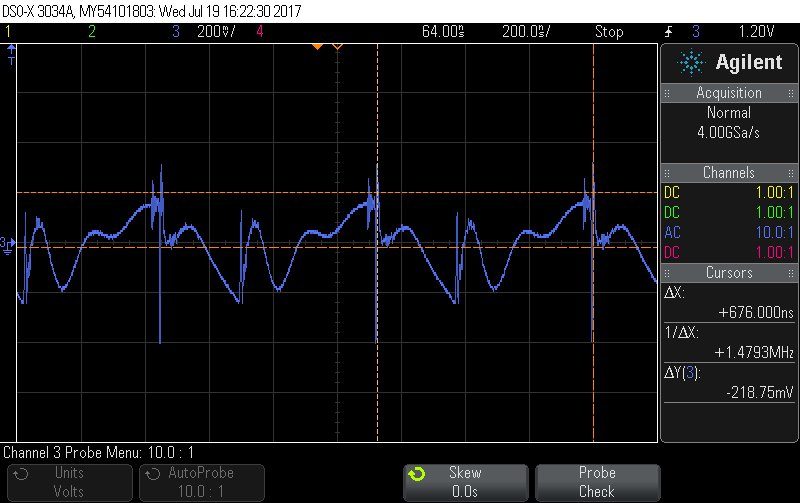Select the channel 3 AC 10.0:1 row
The height and width of the screenshot is (503, 800).
click(x=729, y=233)
